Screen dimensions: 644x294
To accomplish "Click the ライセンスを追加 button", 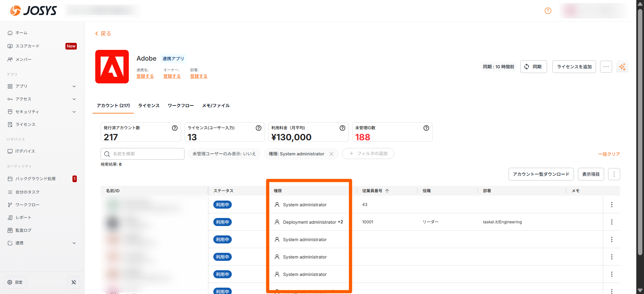I will click(x=574, y=67).
